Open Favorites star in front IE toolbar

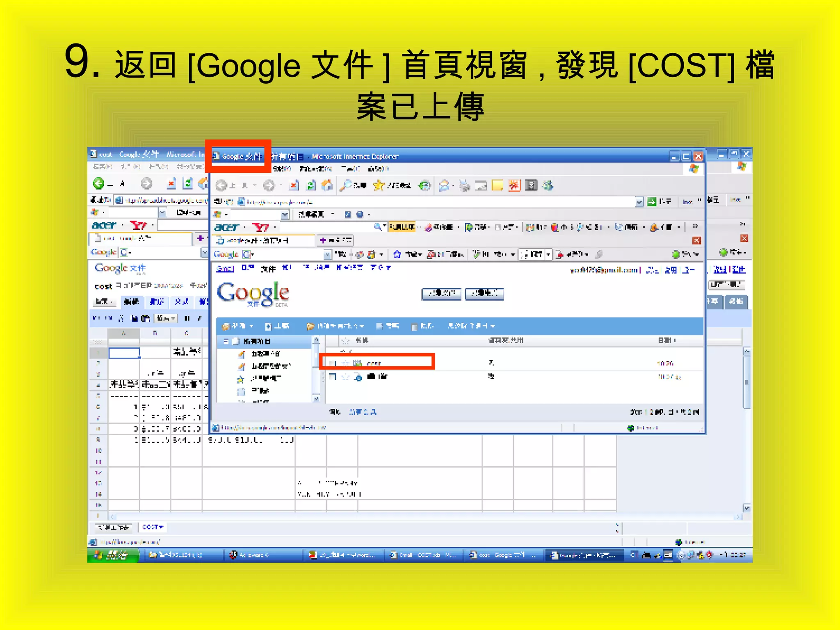click(378, 185)
